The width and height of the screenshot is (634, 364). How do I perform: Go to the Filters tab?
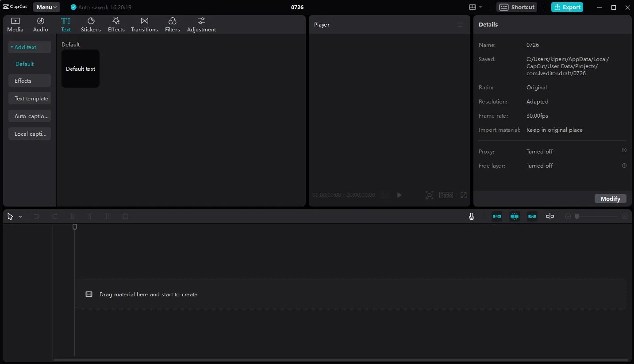click(172, 25)
